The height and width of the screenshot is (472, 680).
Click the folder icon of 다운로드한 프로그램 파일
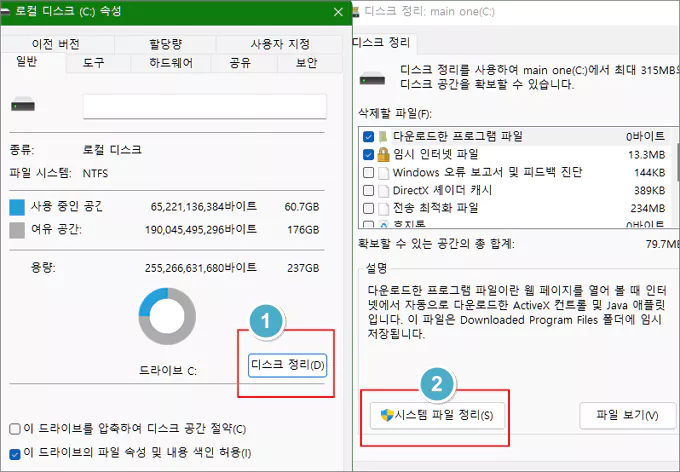[383, 137]
